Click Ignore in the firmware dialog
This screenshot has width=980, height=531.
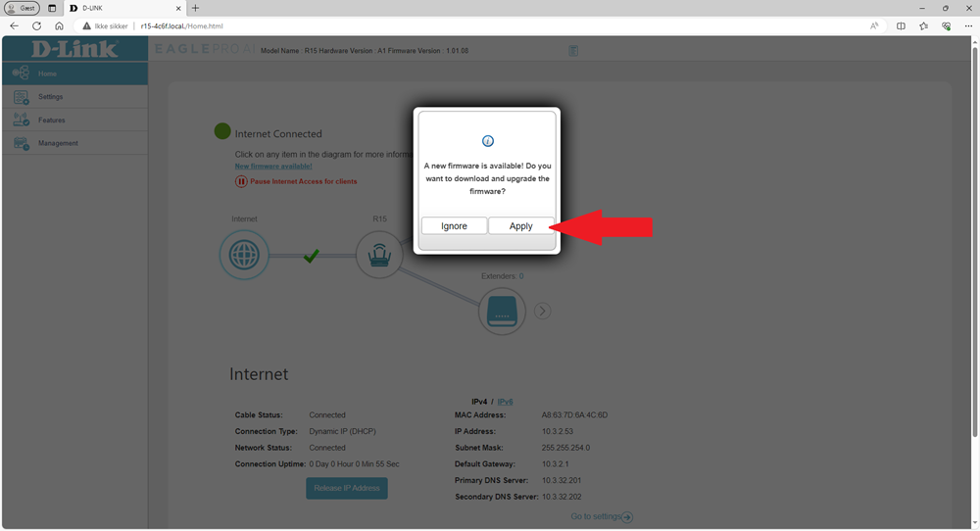pos(454,226)
